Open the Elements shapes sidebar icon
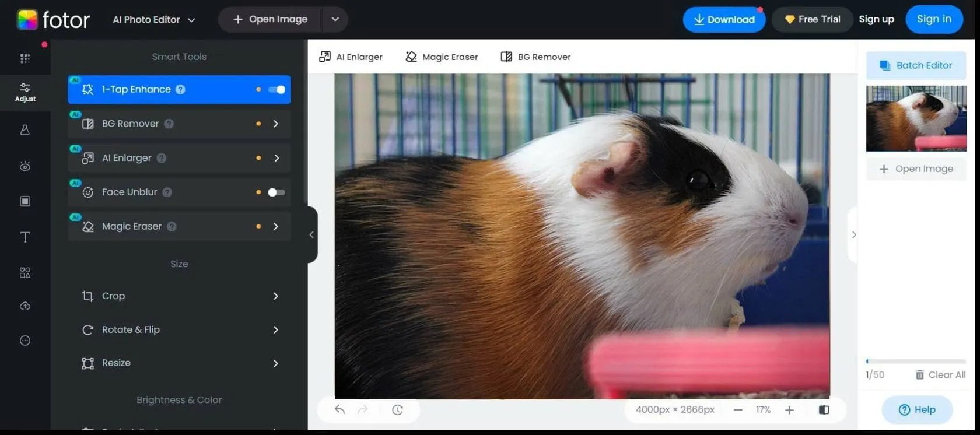This screenshot has height=435, width=980. (25, 273)
